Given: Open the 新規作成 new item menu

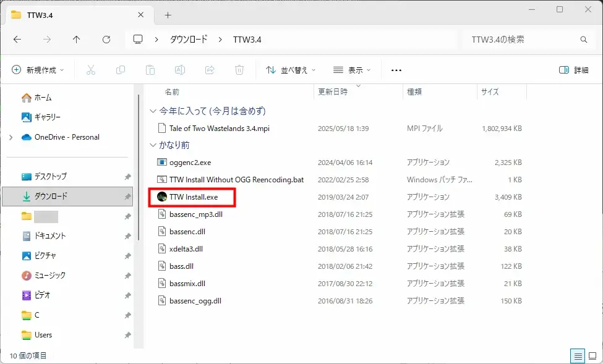Looking at the screenshot, I should pos(38,70).
